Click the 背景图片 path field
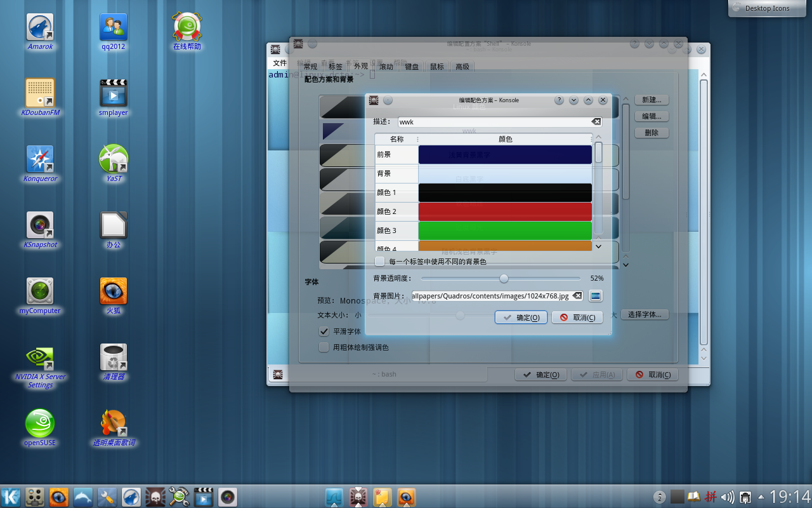 pyautogui.click(x=497, y=296)
